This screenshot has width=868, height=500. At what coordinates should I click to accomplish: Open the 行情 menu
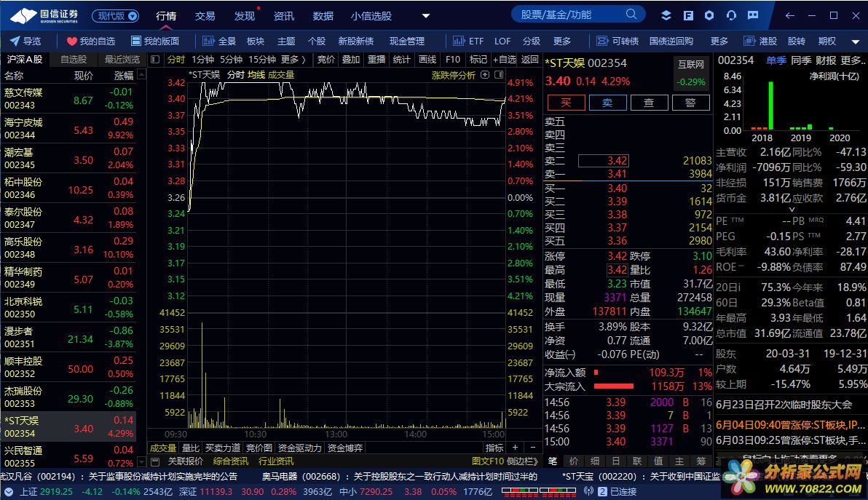165,16
